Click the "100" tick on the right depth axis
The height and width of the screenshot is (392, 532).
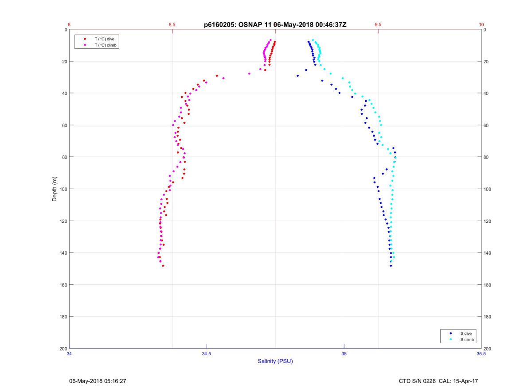click(487, 189)
